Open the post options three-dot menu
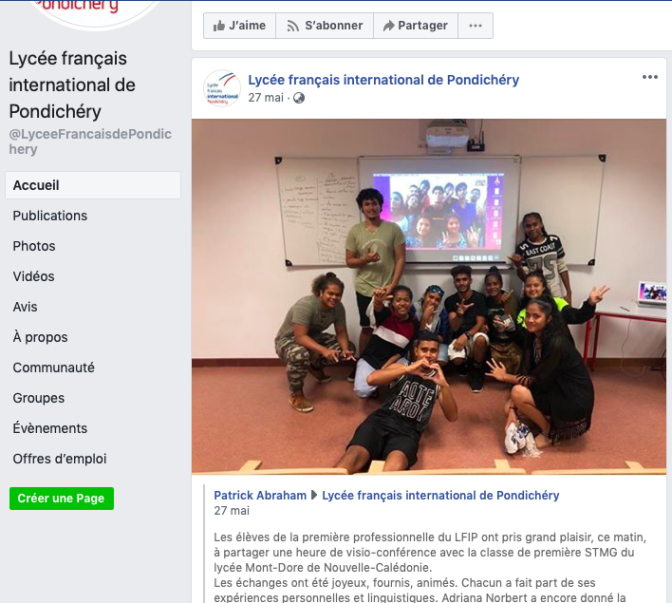The image size is (672, 603). pyautogui.click(x=650, y=77)
